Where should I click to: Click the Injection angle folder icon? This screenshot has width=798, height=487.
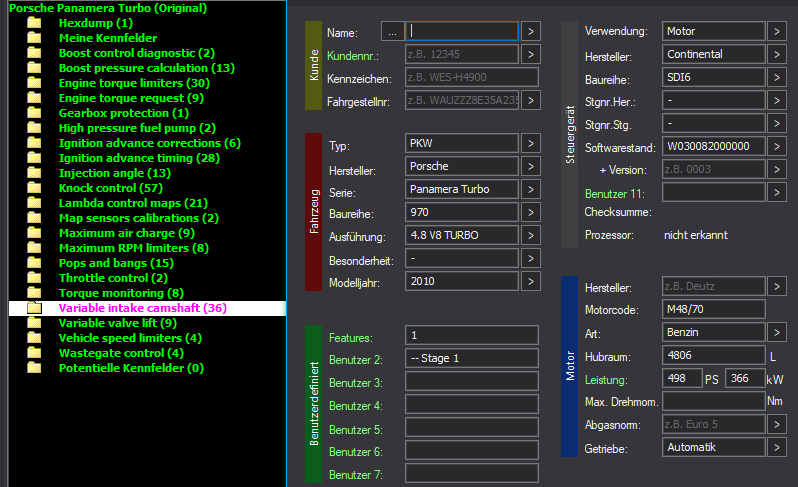(x=34, y=173)
